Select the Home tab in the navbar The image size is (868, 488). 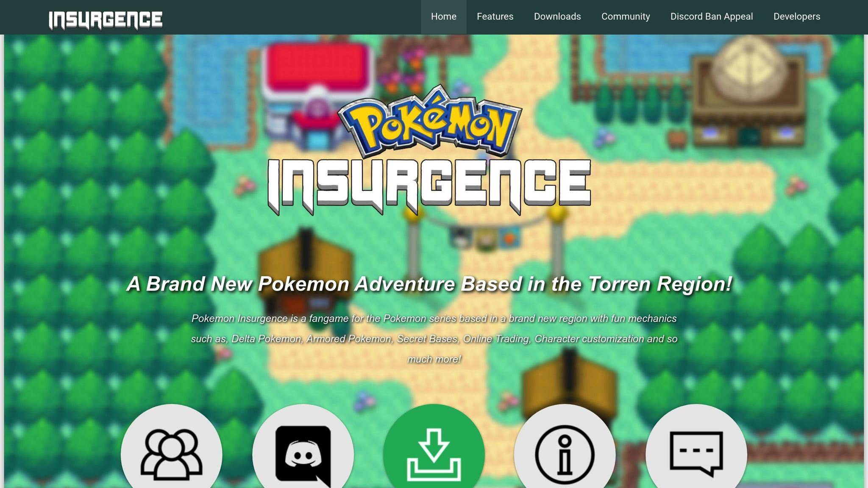point(443,17)
